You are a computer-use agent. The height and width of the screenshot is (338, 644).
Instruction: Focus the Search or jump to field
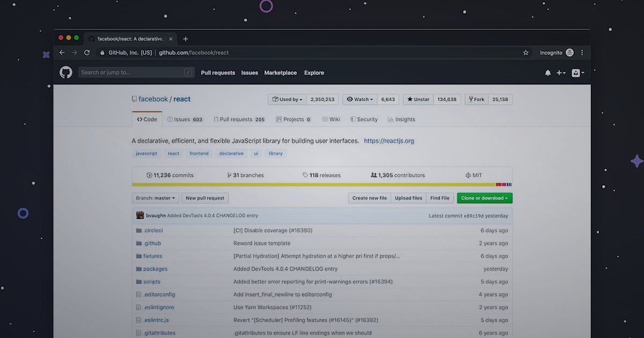(131, 72)
